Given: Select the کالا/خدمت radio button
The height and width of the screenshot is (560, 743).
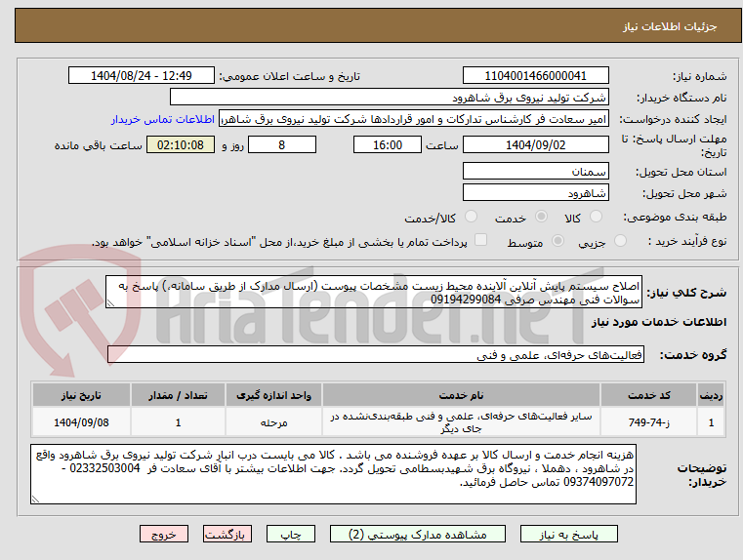Looking at the screenshot, I should tap(471, 217).
